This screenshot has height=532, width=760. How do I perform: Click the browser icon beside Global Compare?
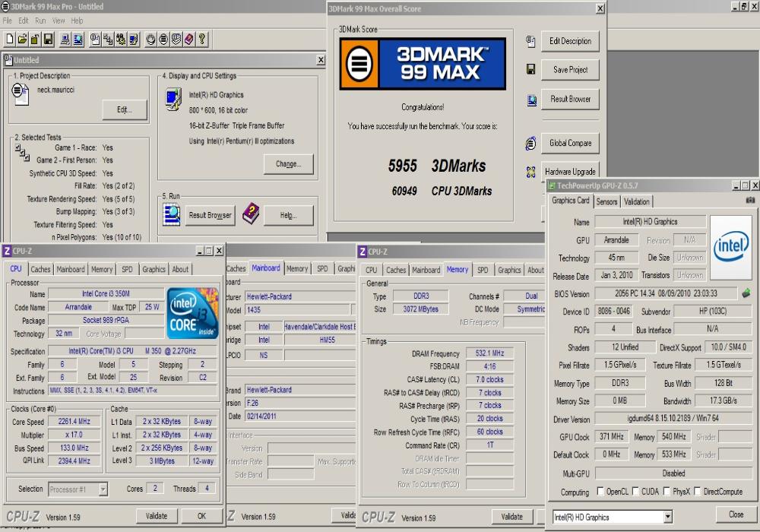click(530, 144)
